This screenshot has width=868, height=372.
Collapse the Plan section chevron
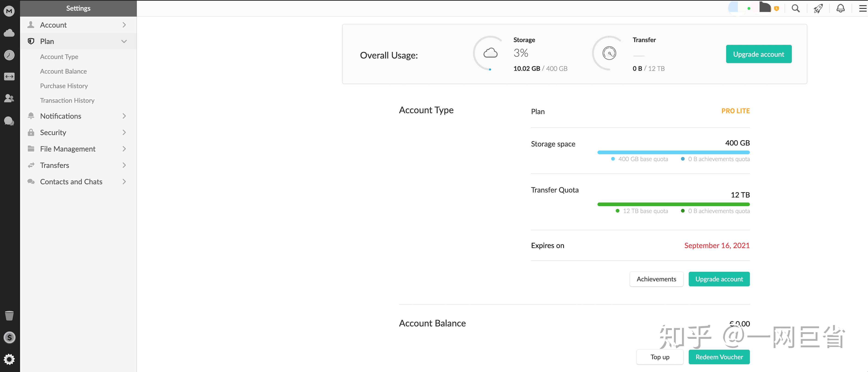[124, 41]
